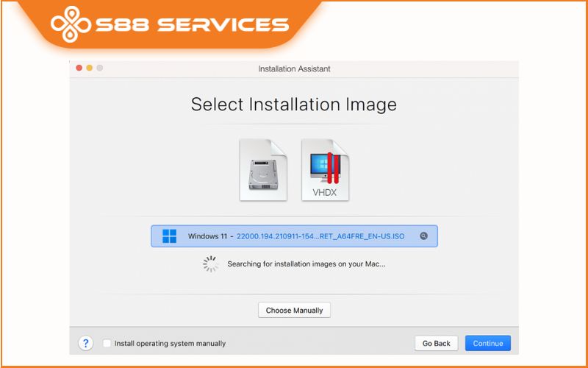Image resolution: width=588 pixels, height=368 pixels.
Task: Enable Install operating system manually checkbox
Action: pyautogui.click(x=107, y=343)
